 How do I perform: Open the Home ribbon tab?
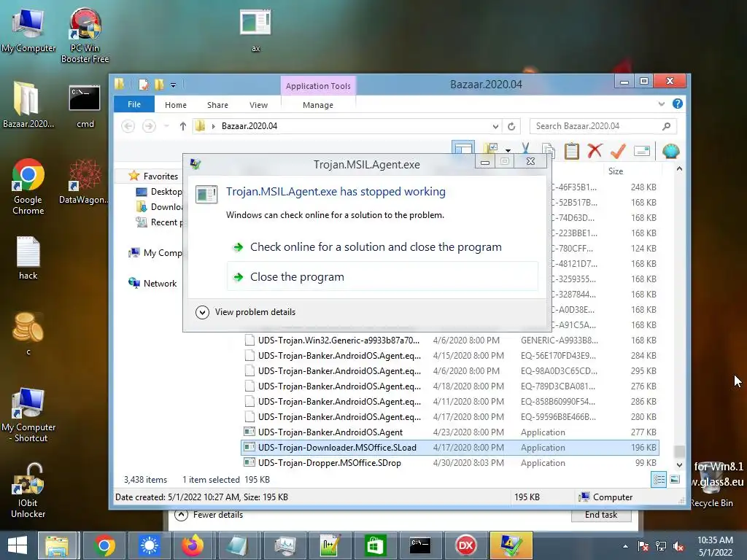coord(176,105)
